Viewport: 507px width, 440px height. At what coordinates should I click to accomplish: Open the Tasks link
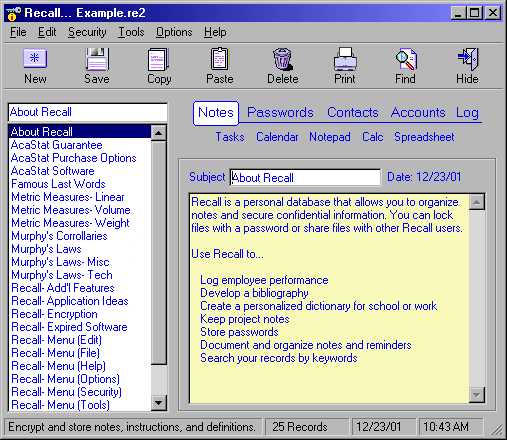point(230,137)
